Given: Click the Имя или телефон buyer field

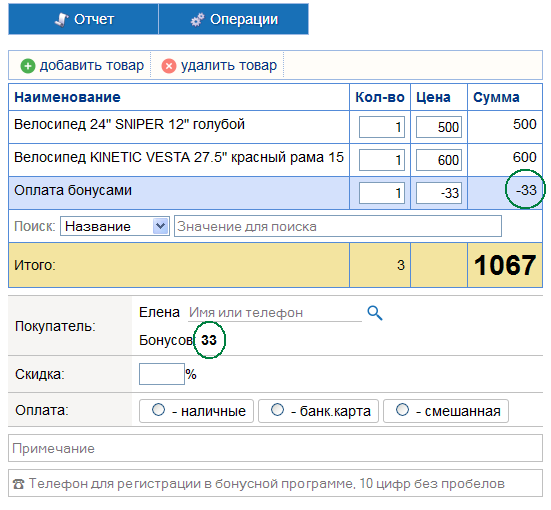Looking at the screenshot, I should (275, 312).
